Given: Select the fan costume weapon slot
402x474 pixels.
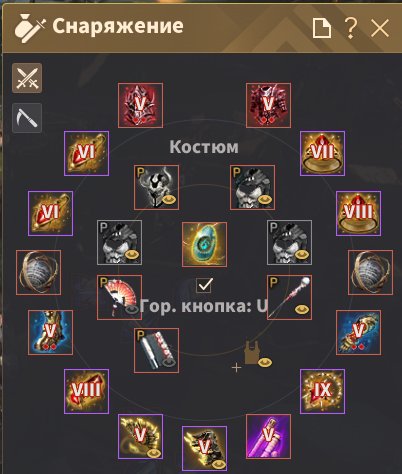Looking at the screenshot, I should click(x=119, y=298).
